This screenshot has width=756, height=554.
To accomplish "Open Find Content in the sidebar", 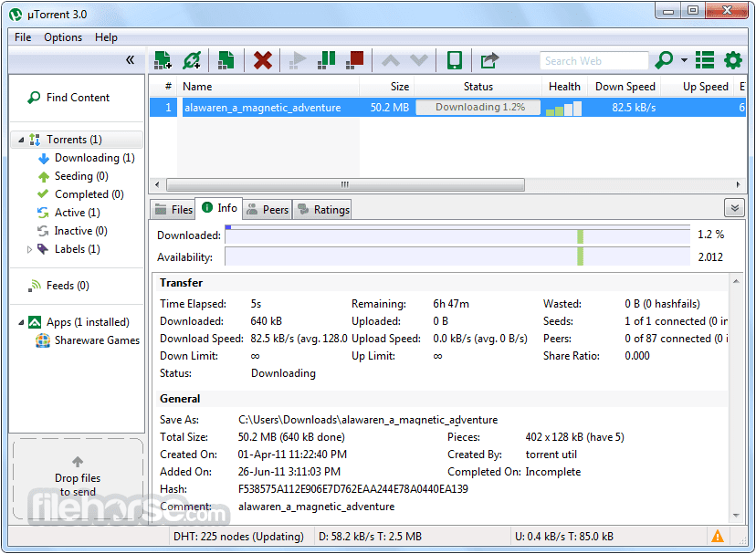I will (77, 98).
